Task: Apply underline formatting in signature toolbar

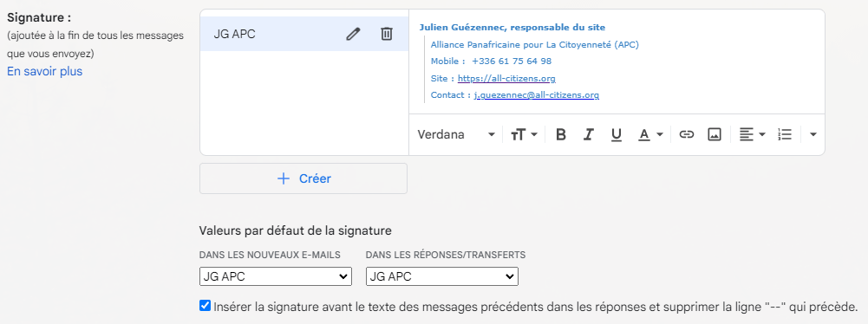Action: pyautogui.click(x=617, y=134)
